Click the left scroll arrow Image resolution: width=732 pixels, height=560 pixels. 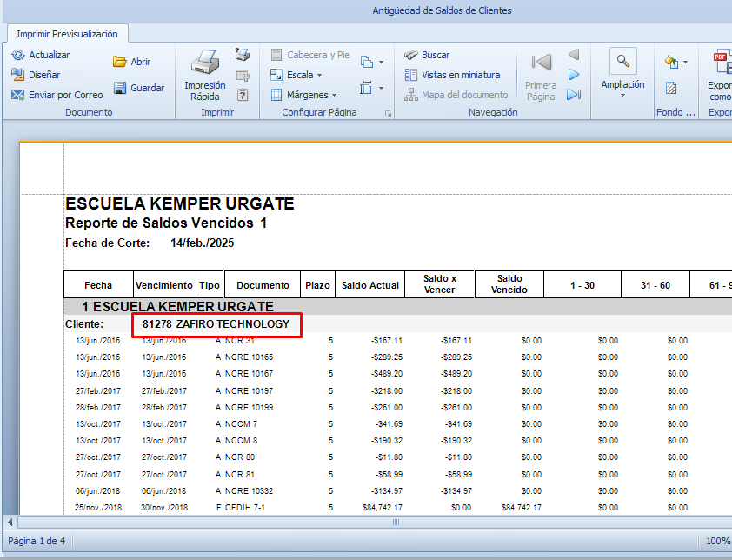(x=10, y=522)
